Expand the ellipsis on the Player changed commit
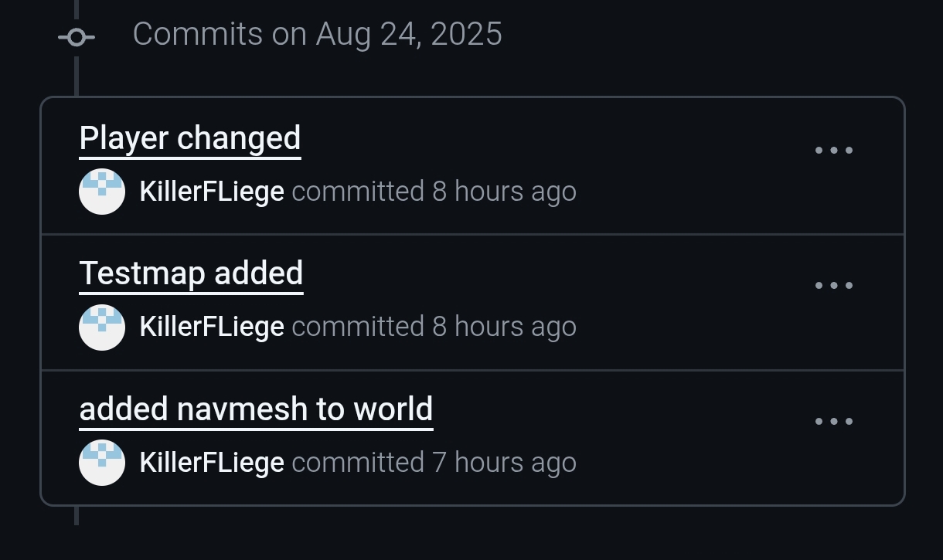Viewport: 943px width, 560px height. click(834, 150)
